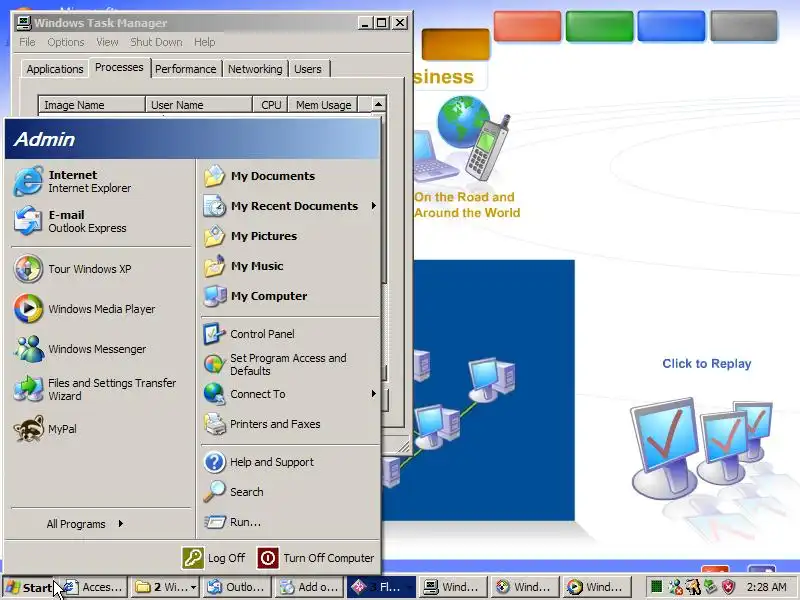Click the 2:28 AM taskbar clock
The height and width of the screenshot is (600, 800).
coord(766,587)
